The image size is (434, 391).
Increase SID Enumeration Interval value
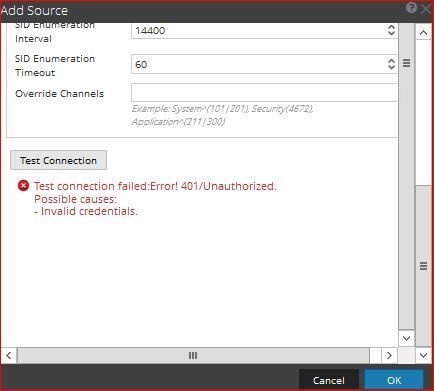point(391,27)
